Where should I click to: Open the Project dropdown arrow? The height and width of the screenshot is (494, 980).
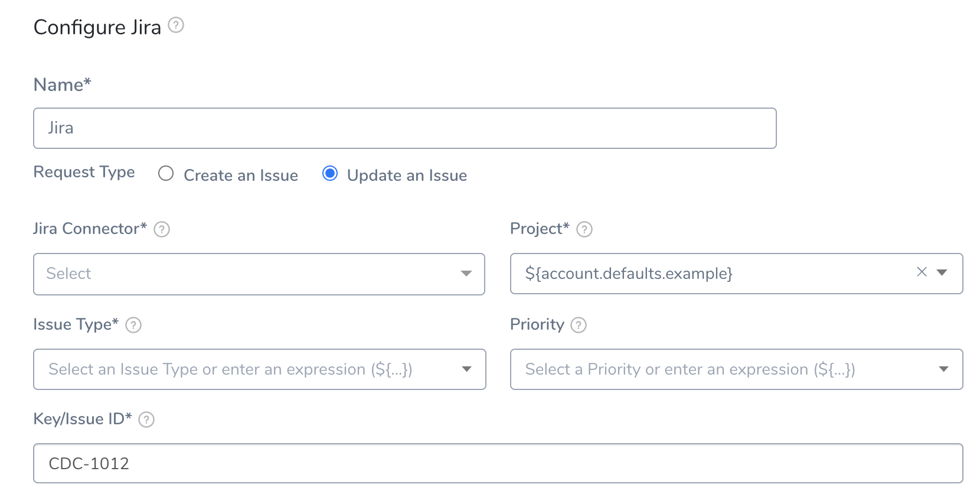[942, 272]
